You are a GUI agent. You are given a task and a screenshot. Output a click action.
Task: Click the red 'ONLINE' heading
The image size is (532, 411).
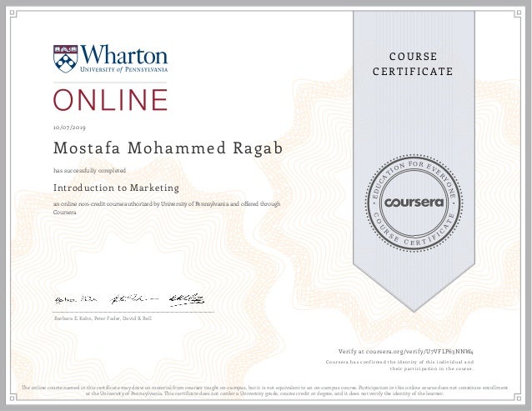pyautogui.click(x=110, y=100)
